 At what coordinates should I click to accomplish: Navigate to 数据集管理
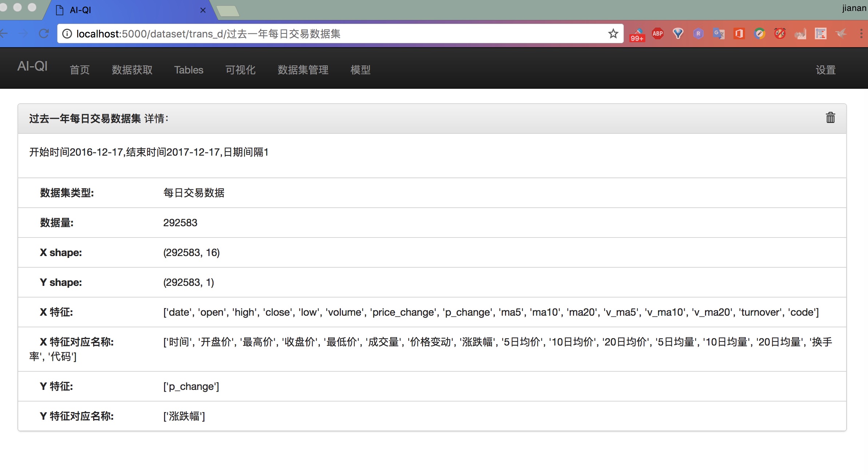click(303, 70)
